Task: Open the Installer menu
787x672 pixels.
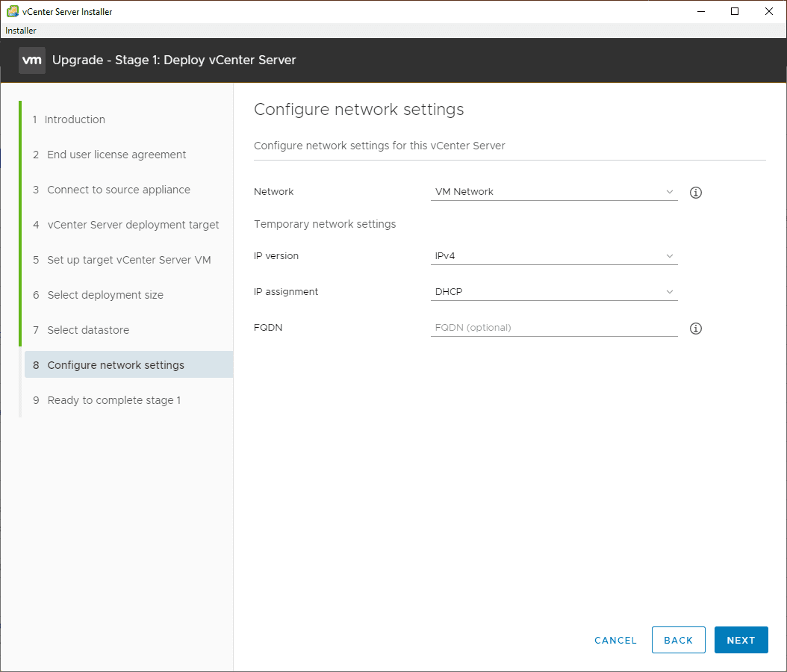Action: click(21, 31)
